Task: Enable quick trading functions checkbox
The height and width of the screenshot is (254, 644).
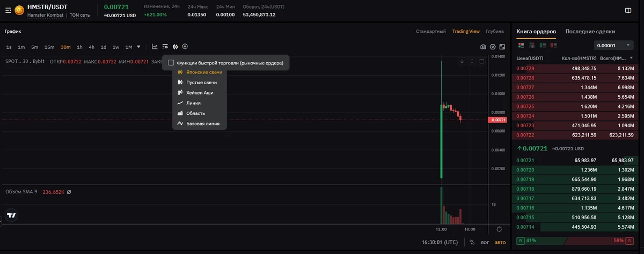Action: (x=171, y=63)
